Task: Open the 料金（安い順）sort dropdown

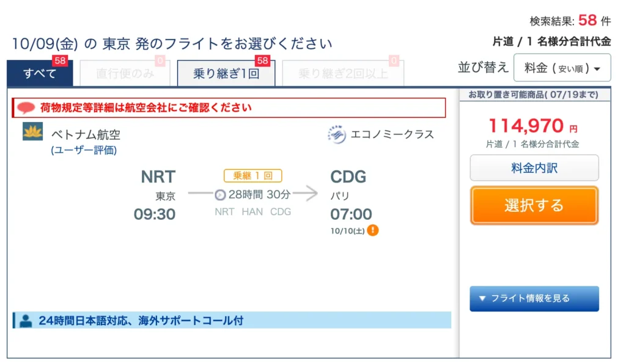Action: pyautogui.click(x=562, y=68)
